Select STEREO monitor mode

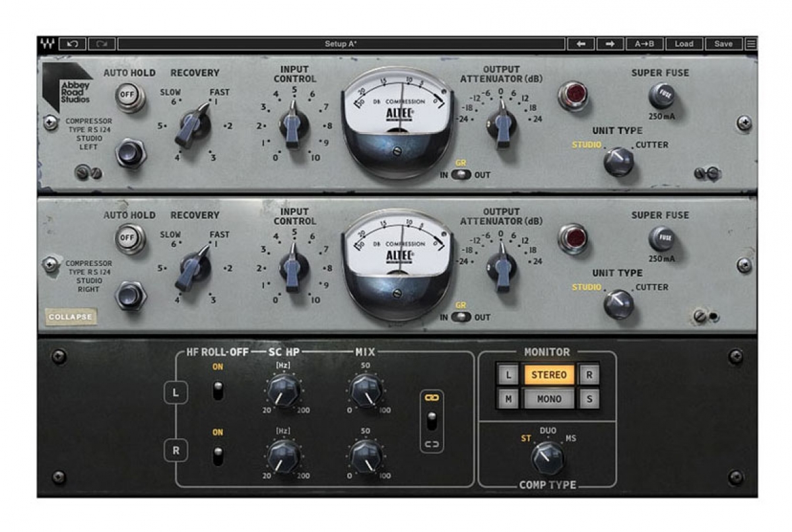(x=549, y=375)
